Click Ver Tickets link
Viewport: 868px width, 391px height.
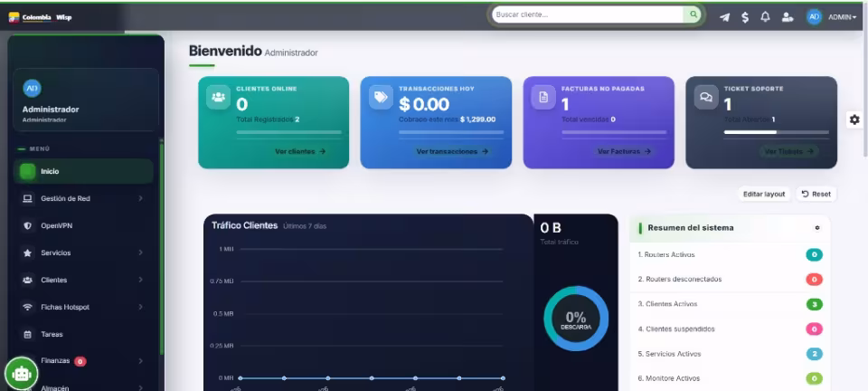[788, 151]
